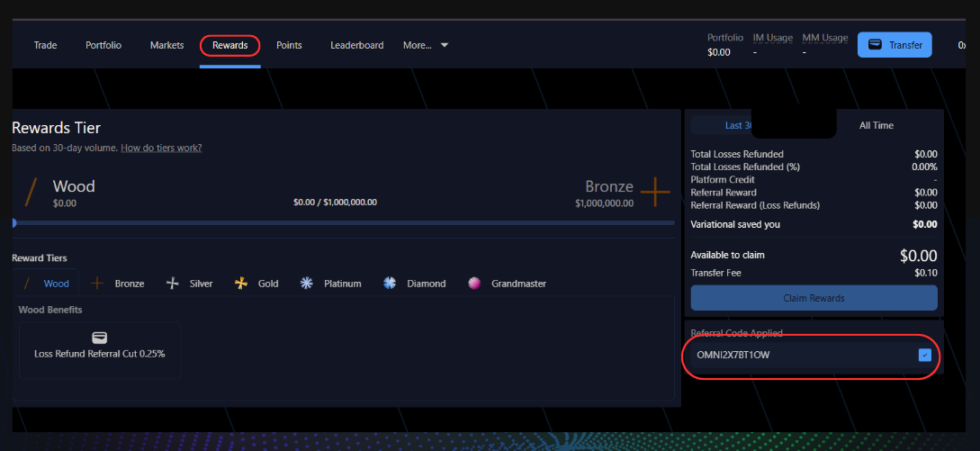Click the 'Platform Credit' label
Viewport: 980px width, 451px height.
[723, 179]
